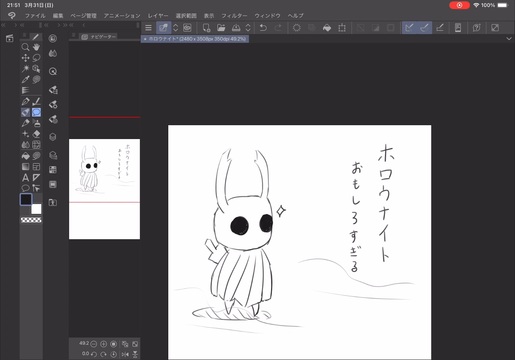The height and width of the screenshot is (360, 515).
Task: Reset canvas rotation in Navigator
Action: click(x=113, y=354)
